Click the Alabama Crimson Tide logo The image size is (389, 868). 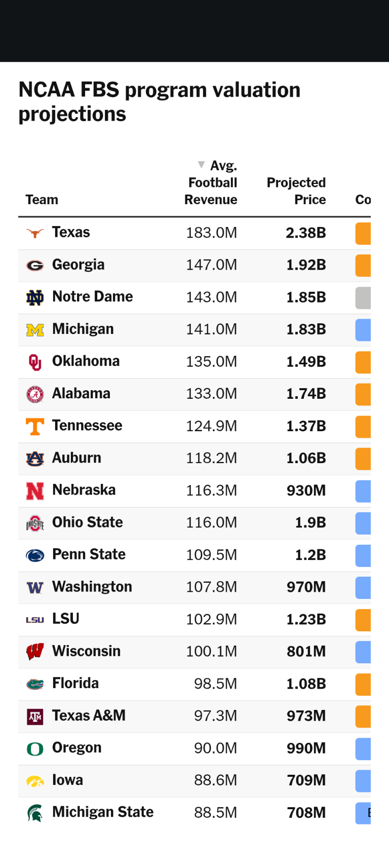35,394
